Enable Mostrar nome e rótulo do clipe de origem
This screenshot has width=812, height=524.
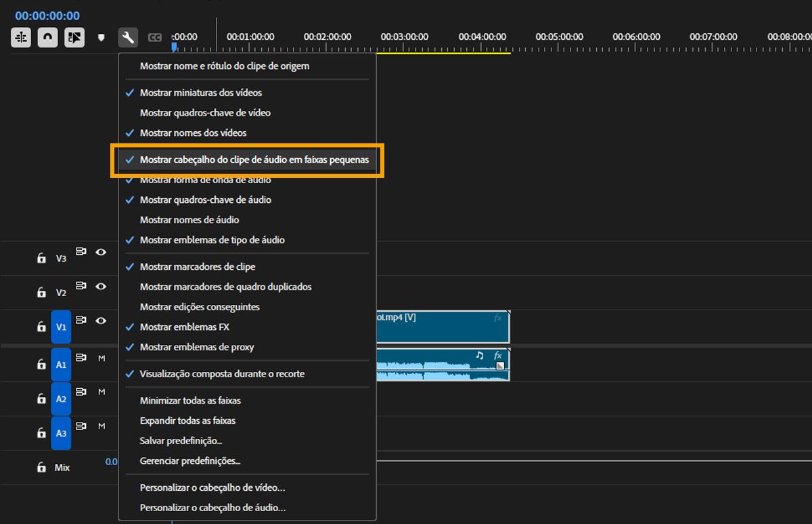tap(247, 66)
